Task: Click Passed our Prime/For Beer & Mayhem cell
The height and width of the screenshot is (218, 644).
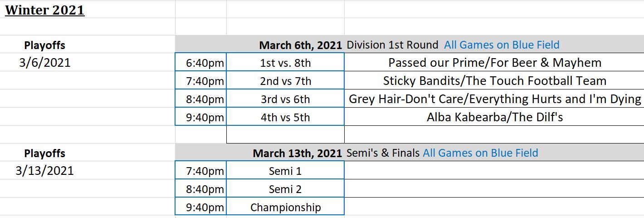Action: [x=495, y=63]
